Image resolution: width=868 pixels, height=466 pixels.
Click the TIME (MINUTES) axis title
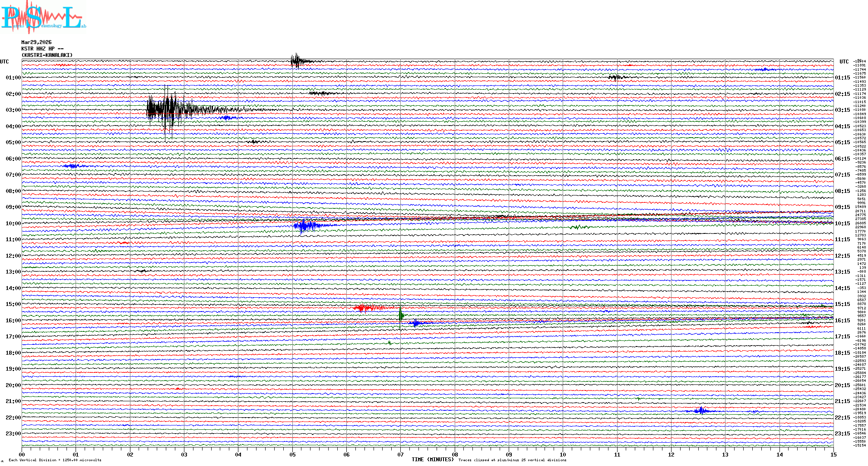coord(432,460)
